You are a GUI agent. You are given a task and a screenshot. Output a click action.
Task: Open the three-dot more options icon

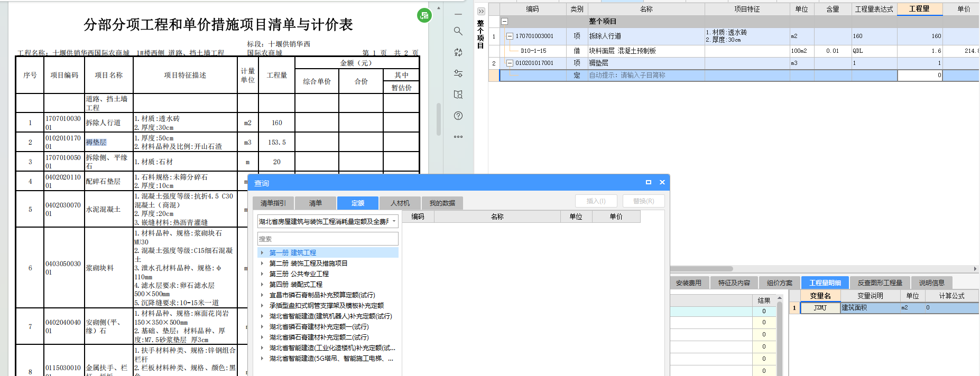click(458, 137)
